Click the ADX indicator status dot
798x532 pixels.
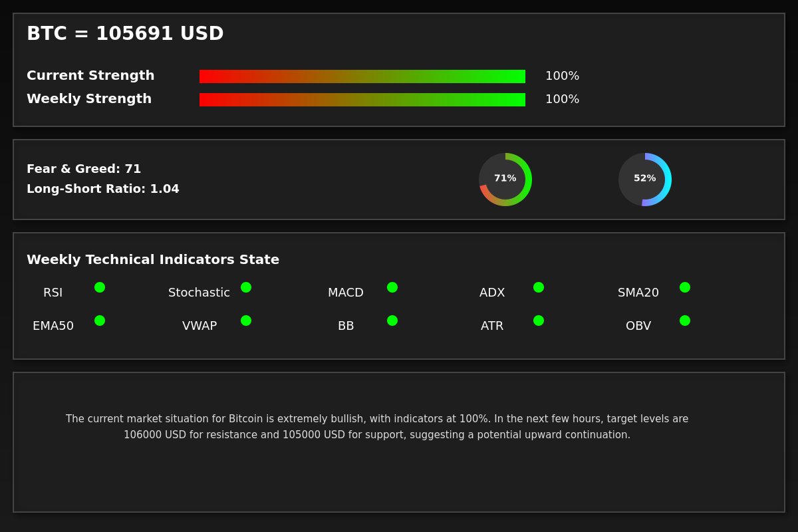(539, 287)
